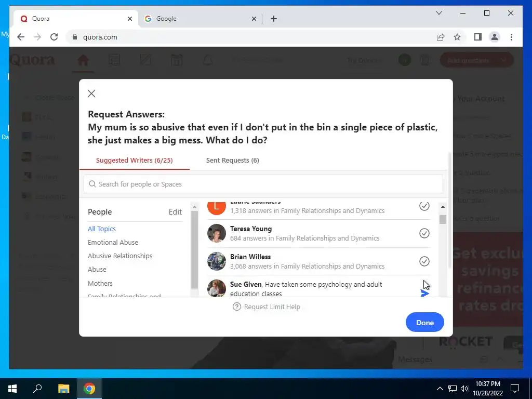Filter by Mothers topic

[100, 283]
